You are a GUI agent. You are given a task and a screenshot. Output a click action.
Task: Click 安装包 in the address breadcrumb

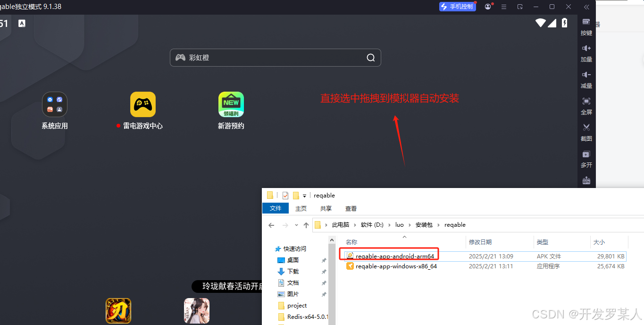[x=424, y=225]
